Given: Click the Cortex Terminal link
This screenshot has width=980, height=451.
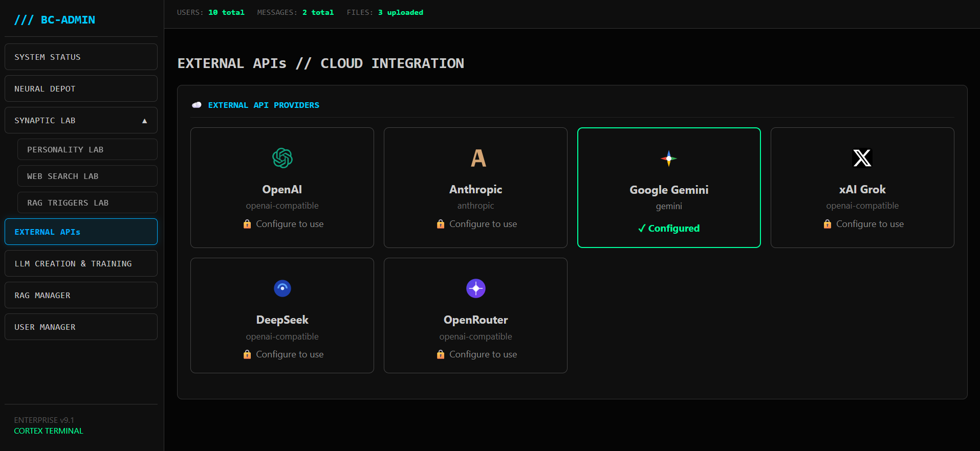Looking at the screenshot, I should pyautogui.click(x=49, y=431).
